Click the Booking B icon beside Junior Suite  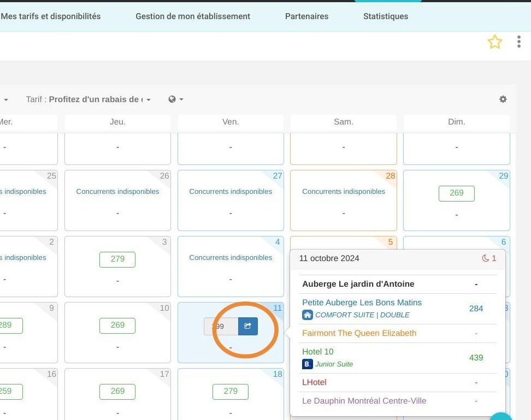click(307, 364)
